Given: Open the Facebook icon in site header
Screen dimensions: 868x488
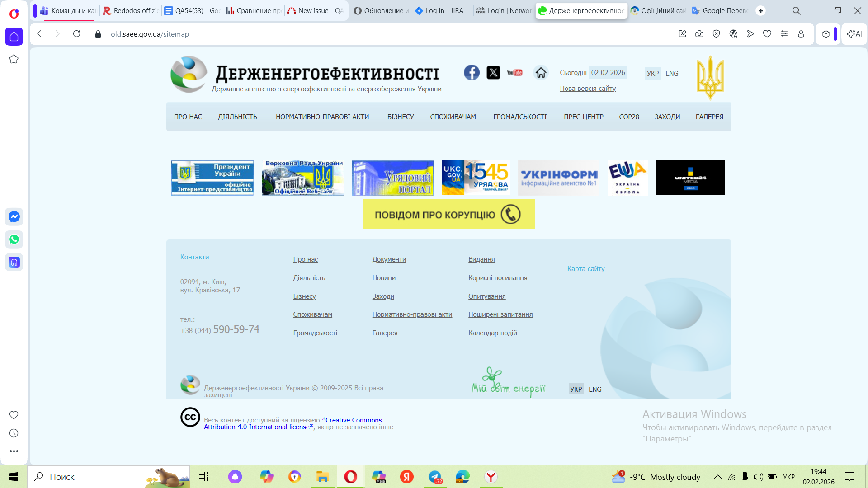Looking at the screenshot, I should (x=472, y=73).
